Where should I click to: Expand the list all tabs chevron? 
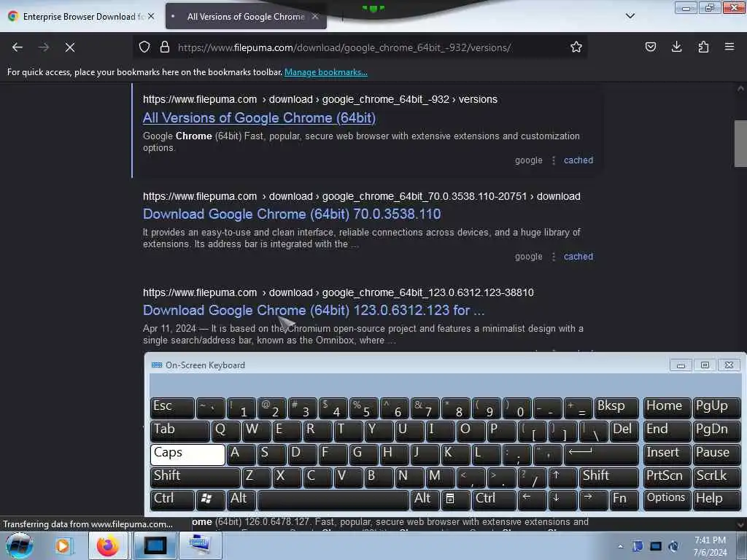coord(630,16)
